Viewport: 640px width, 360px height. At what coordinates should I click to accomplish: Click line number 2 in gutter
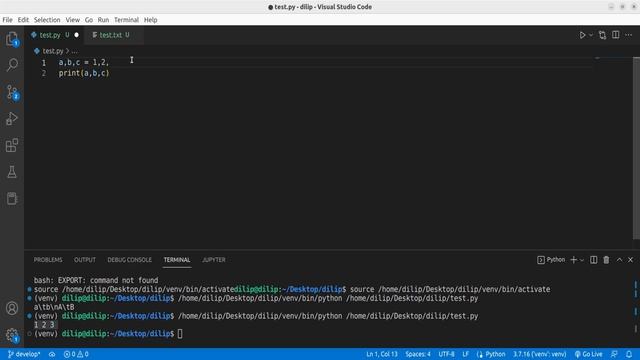pyautogui.click(x=44, y=73)
